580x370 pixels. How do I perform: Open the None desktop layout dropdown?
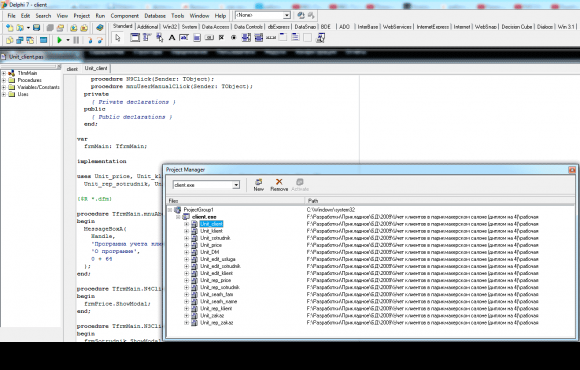click(287, 15)
